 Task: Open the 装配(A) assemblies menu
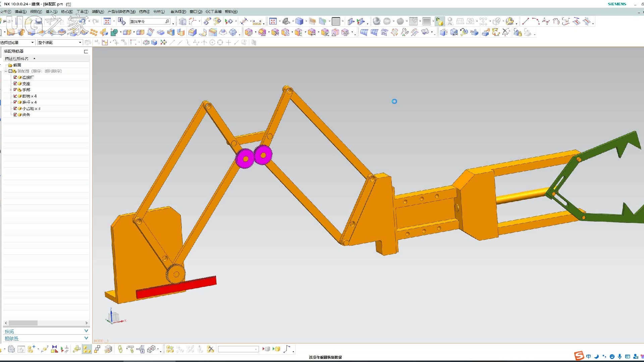click(98, 12)
